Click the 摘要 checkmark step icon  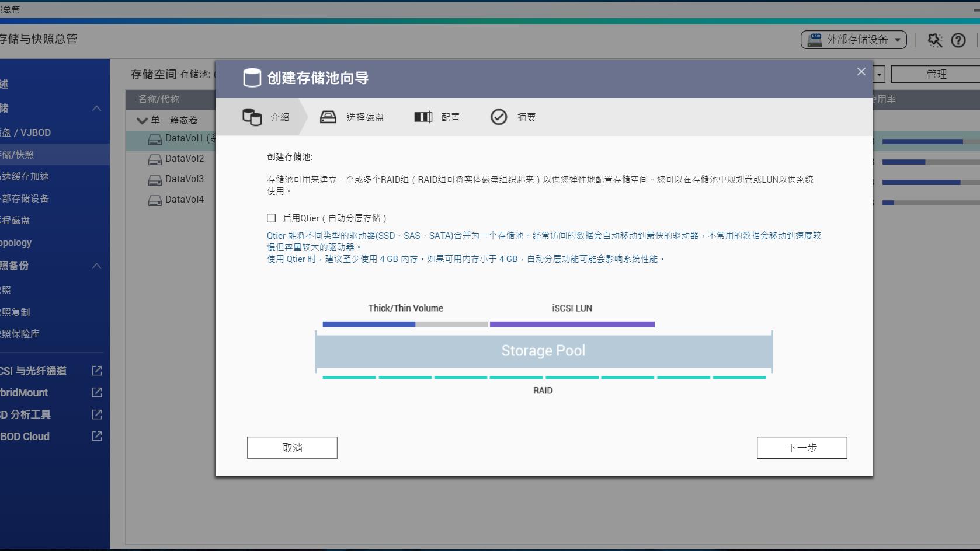(x=498, y=117)
